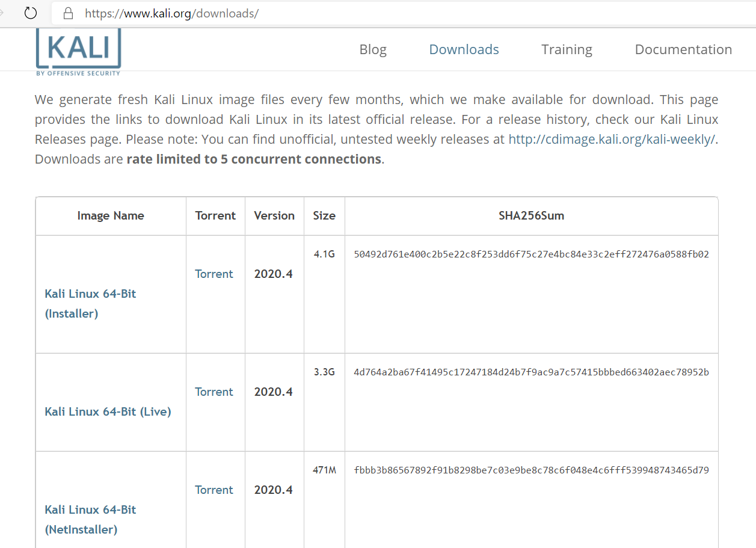Screen dimensions: 756x548
Task: Click SHA256 hash starting with fbbb3b86
Action: click(x=531, y=470)
